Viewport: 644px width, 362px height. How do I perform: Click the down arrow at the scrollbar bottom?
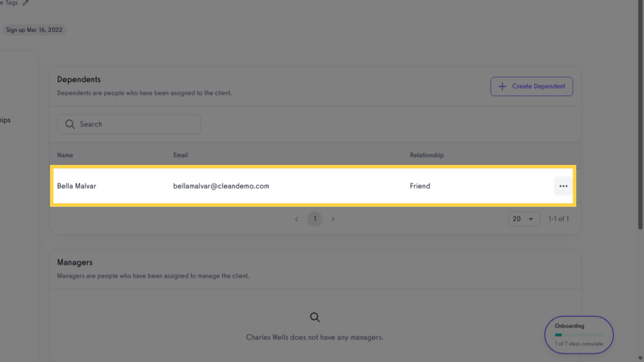coord(640,358)
